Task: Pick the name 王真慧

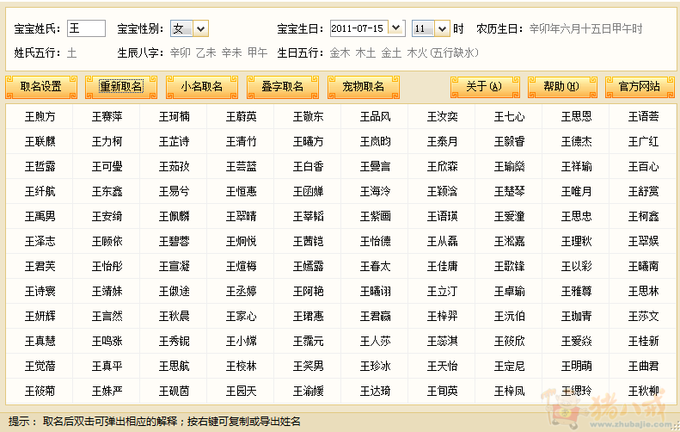Action: point(40,341)
